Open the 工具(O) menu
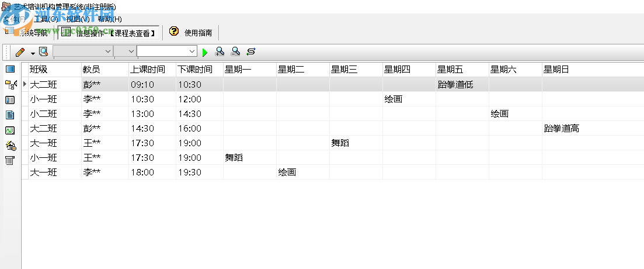The width and height of the screenshot is (644, 269). 46,19
